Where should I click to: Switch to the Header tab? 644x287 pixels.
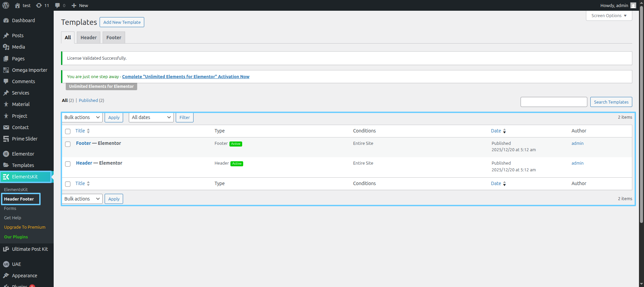[x=89, y=38]
